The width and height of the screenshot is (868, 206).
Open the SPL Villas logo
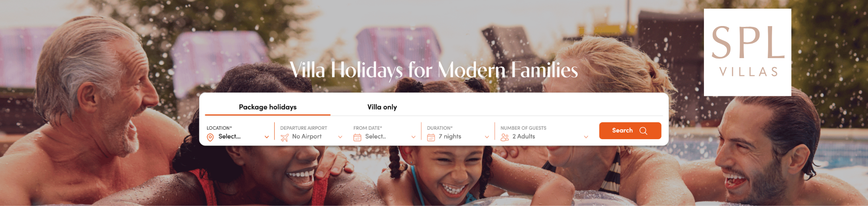pyautogui.click(x=747, y=52)
